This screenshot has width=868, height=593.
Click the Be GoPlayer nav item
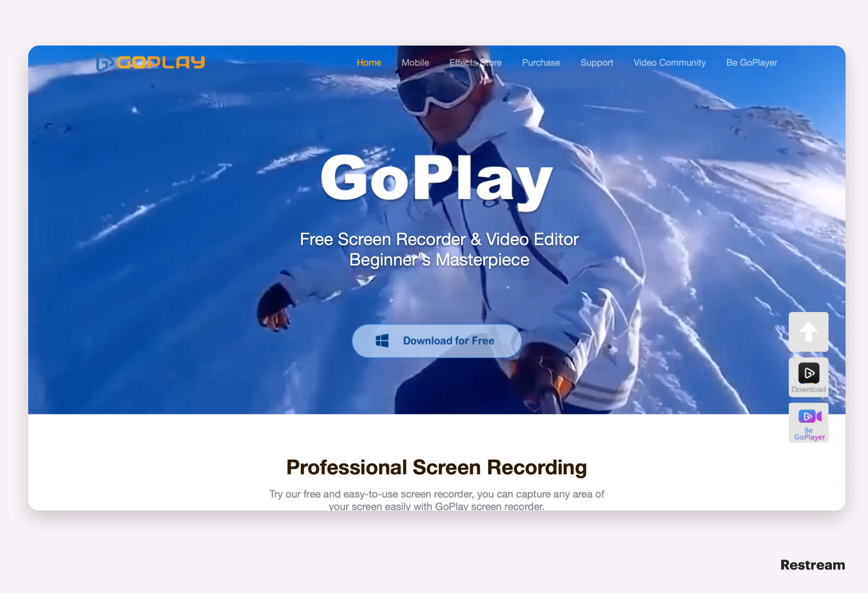[750, 62]
